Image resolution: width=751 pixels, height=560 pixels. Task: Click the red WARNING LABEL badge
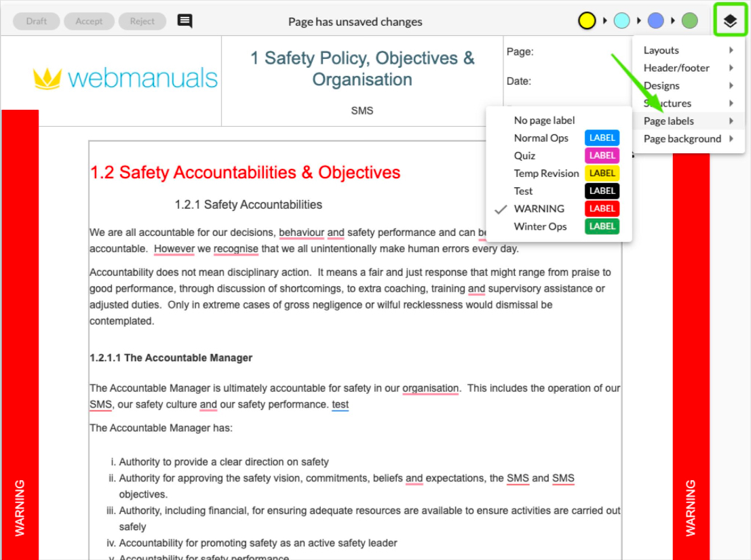click(602, 209)
